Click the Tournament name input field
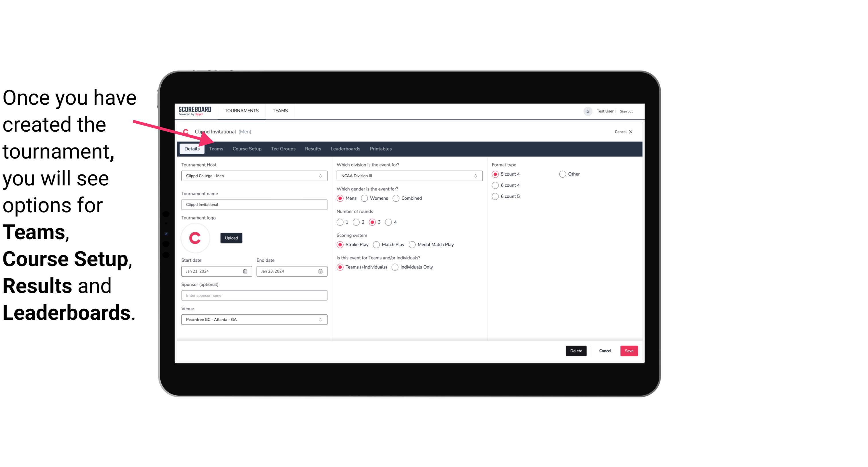The height and width of the screenshot is (467, 868). (x=254, y=205)
